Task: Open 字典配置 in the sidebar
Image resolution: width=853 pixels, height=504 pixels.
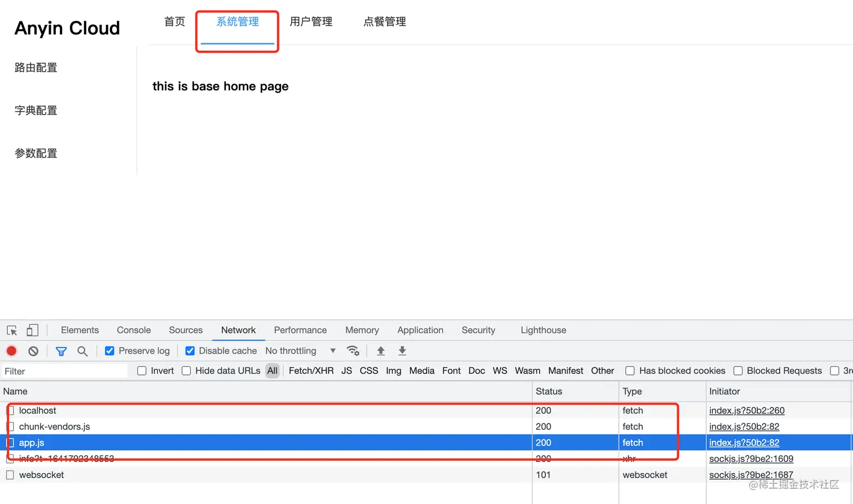Action: [x=36, y=110]
